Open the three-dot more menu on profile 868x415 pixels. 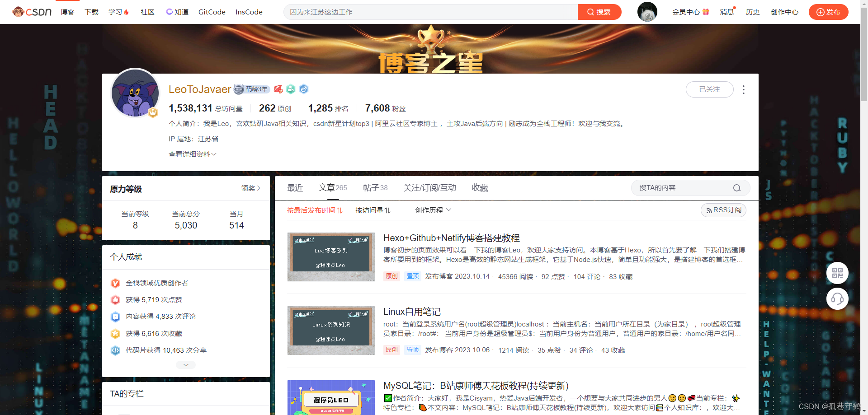744,89
